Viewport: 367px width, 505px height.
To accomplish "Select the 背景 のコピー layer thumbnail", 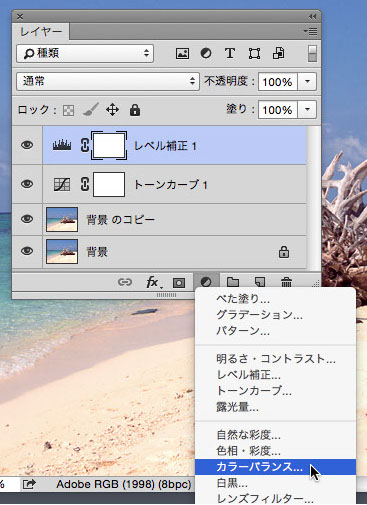I will click(x=62, y=219).
